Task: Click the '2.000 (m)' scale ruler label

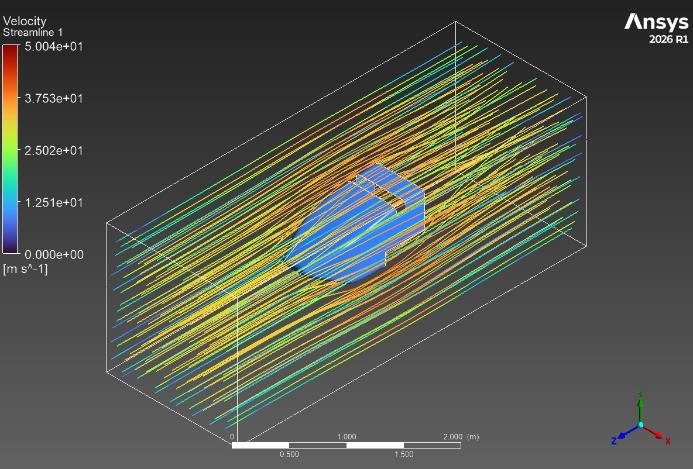Action: click(461, 437)
